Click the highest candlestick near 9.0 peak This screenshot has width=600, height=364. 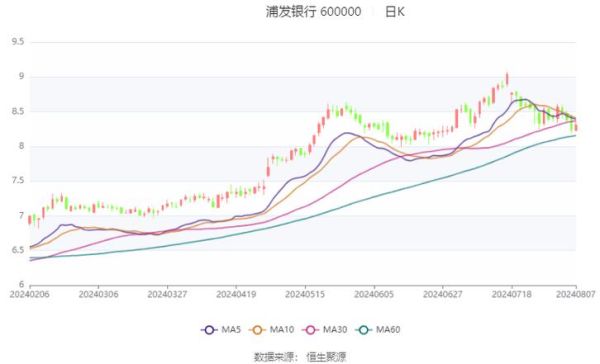point(507,78)
